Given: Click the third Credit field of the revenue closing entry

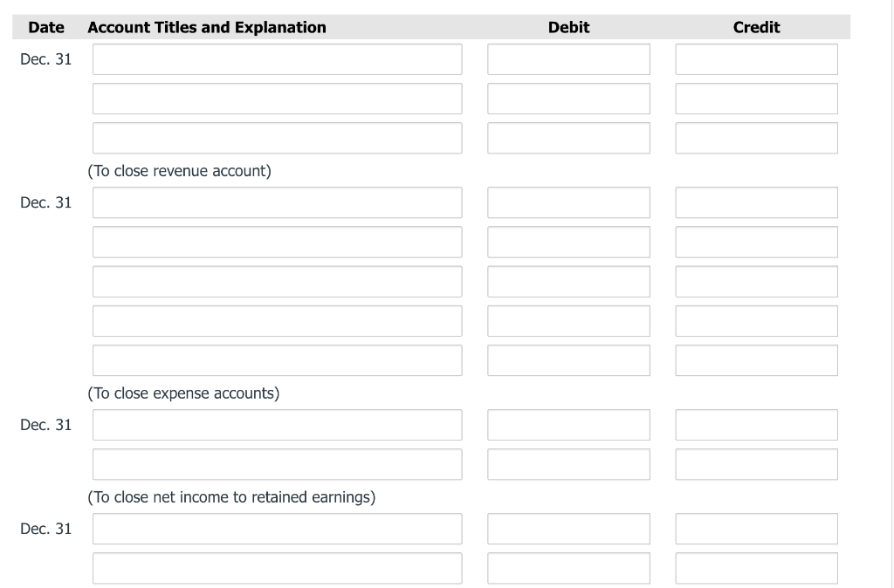Looking at the screenshot, I should (x=756, y=137).
